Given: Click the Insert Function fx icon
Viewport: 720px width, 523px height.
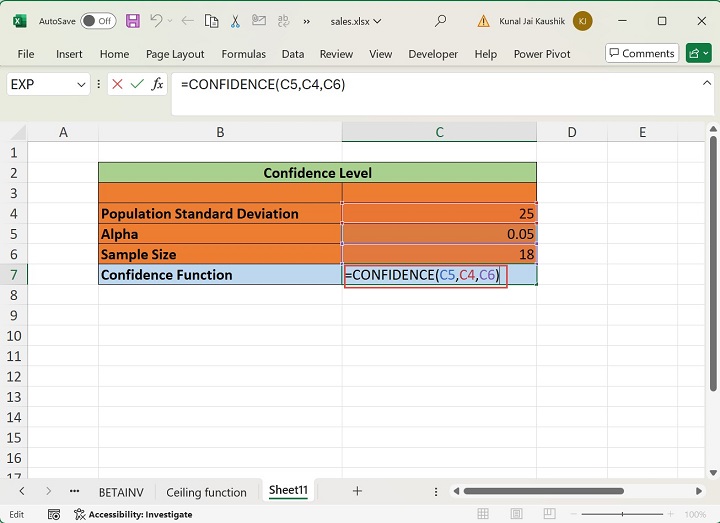Looking at the screenshot, I should click(x=158, y=85).
